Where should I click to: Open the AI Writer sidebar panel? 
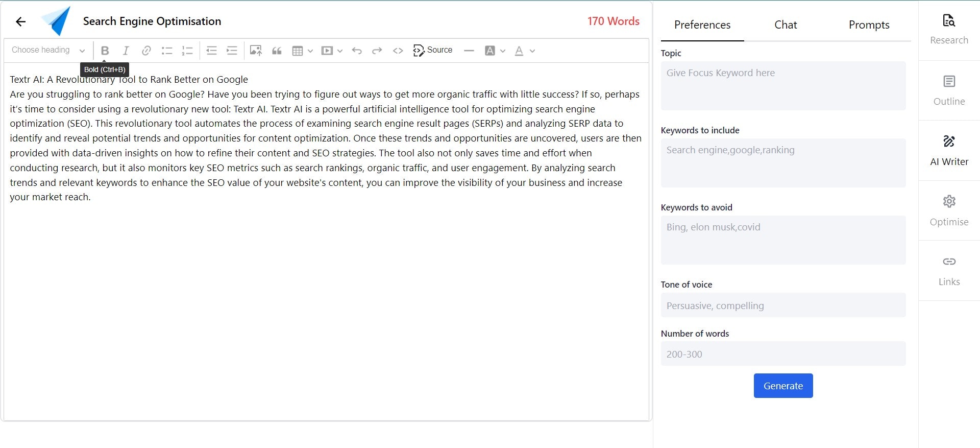949,151
